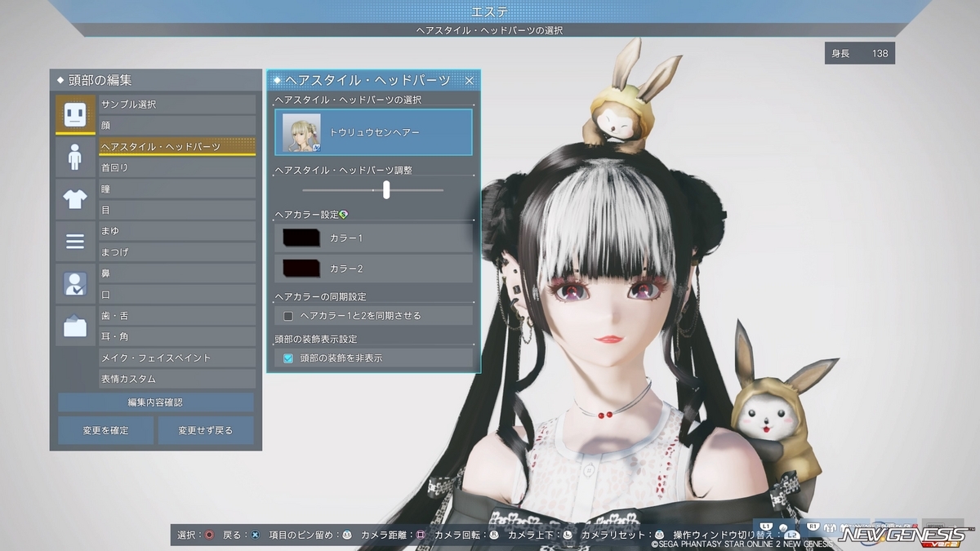Screen dimensions: 980x551
Task: Click the カメラ距離 button hint icon
Action: [x=421, y=535]
